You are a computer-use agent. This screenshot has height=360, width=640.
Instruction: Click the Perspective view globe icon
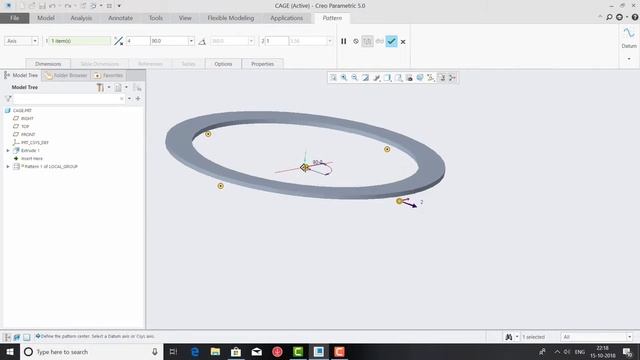pos(420,78)
